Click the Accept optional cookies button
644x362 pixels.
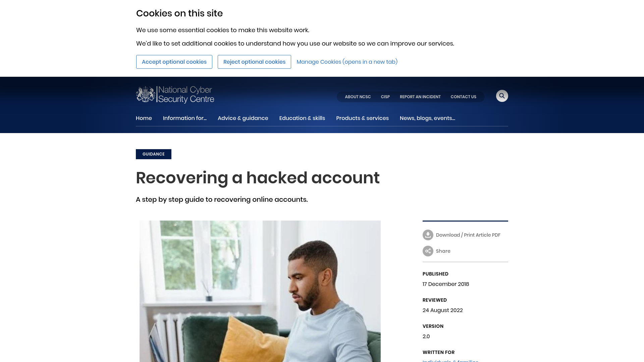174,61
